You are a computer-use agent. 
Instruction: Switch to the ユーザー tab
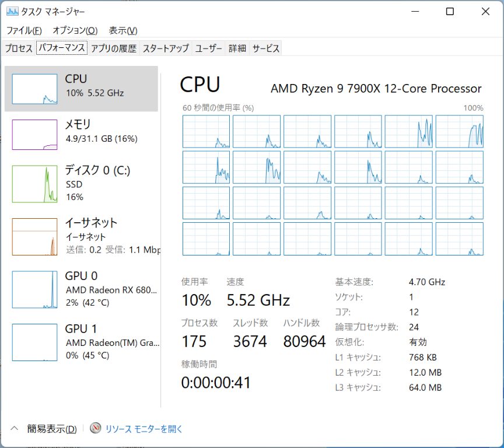pos(208,48)
